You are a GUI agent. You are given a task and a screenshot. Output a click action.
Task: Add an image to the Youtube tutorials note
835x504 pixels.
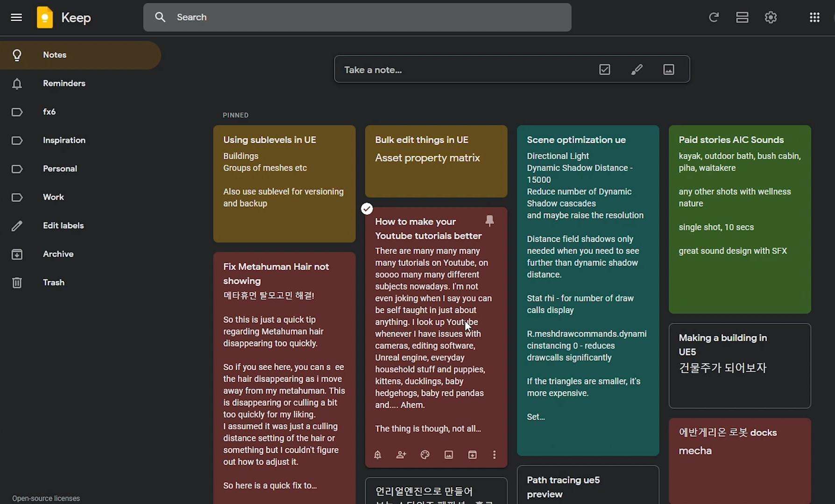449,455
